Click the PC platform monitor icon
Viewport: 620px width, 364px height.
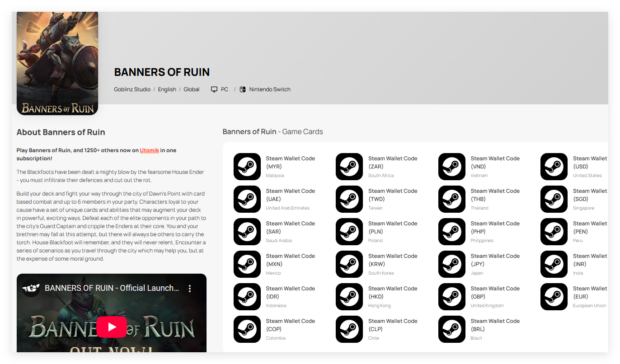tap(214, 89)
